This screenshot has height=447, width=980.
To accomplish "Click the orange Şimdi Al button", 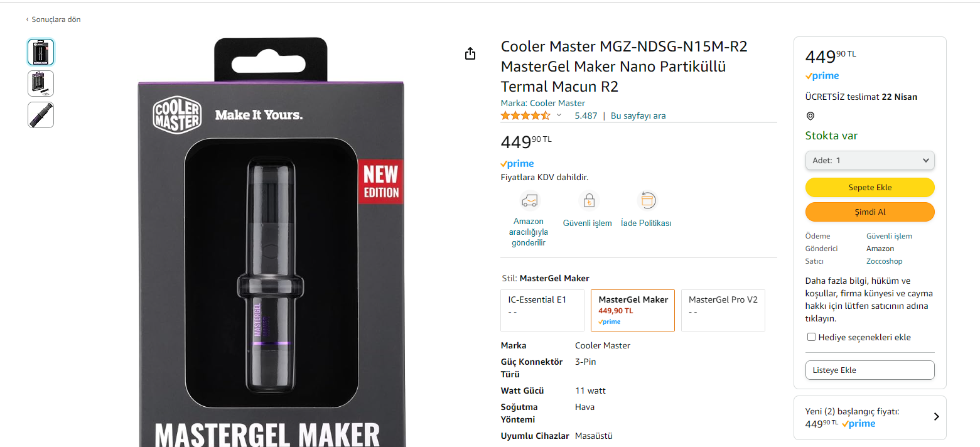I will (x=870, y=212).
